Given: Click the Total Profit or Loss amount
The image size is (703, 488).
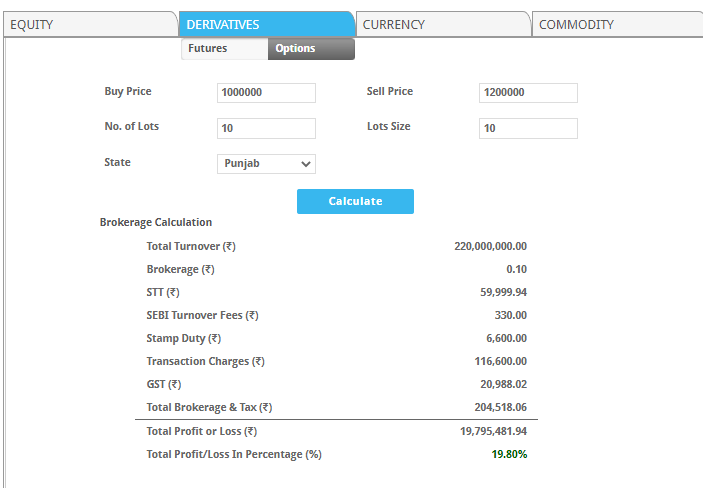Looking at the screenshot, I should click(x=494, y=431).
